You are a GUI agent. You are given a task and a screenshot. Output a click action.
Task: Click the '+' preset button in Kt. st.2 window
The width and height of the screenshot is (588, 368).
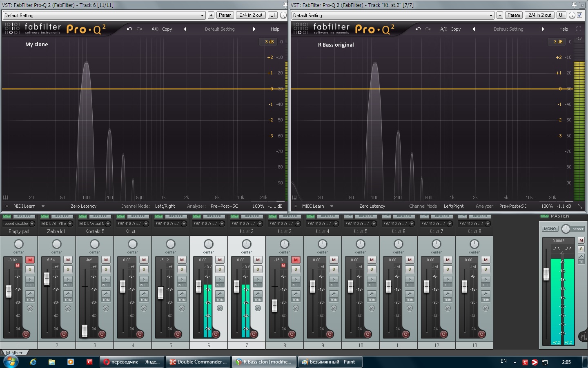point(500,15)
